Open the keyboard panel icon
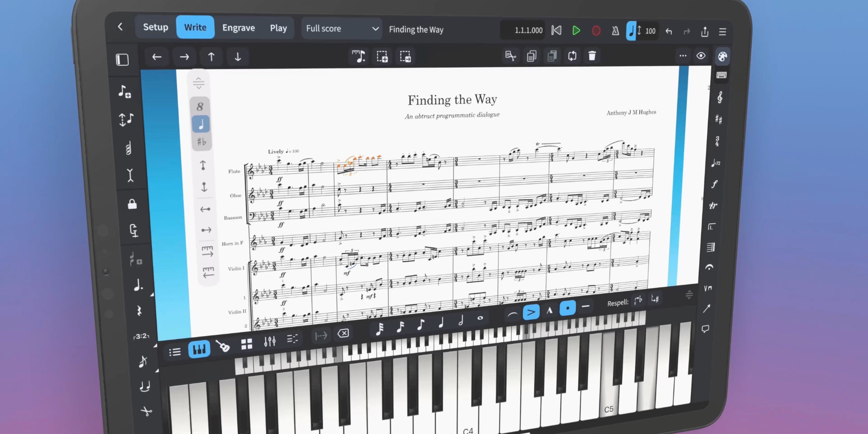 click(x=721, y=75)
